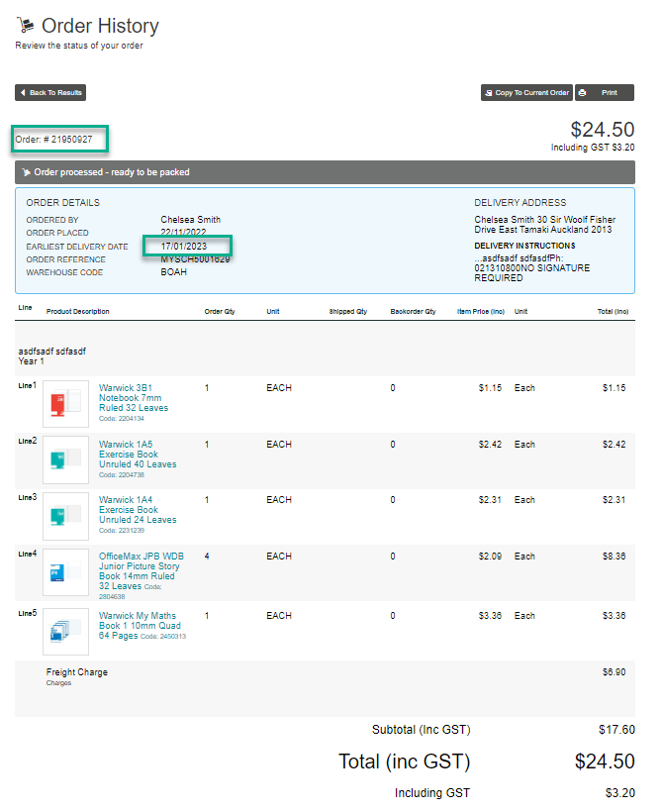Click the $17.60 subtotal amount
Viewport: 663px width, 812px height.
[x=616, y=730]
